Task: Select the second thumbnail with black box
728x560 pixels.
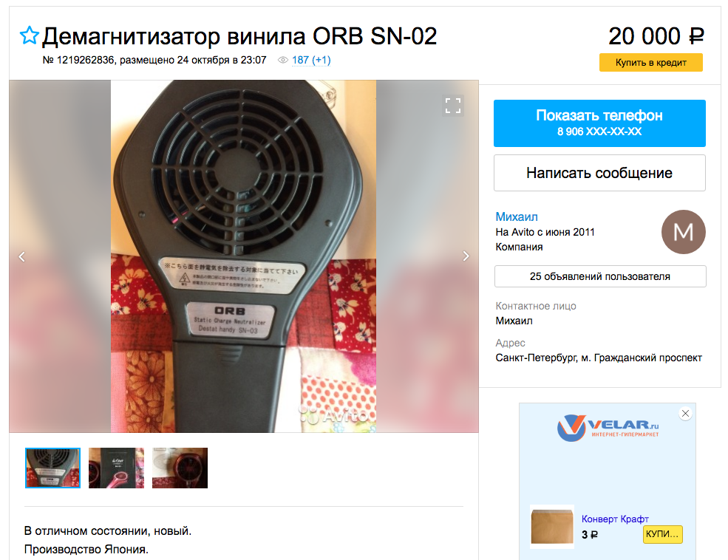Action: tap(117, 468)
